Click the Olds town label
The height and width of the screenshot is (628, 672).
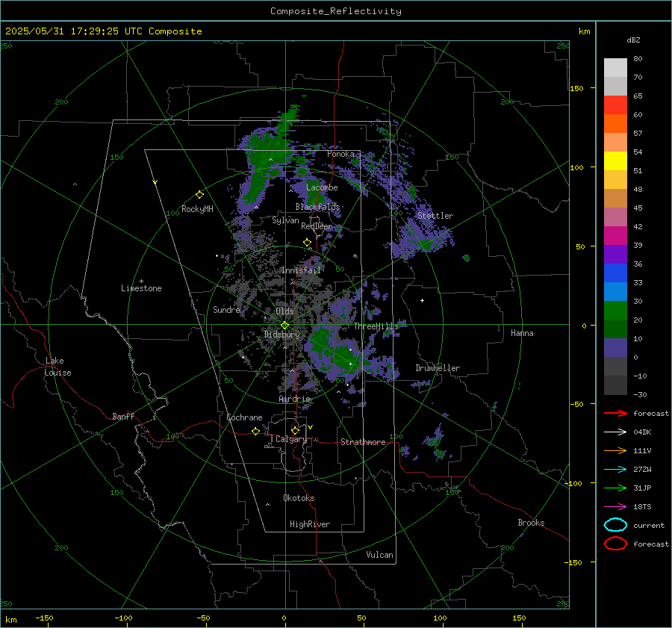(284, 311)
